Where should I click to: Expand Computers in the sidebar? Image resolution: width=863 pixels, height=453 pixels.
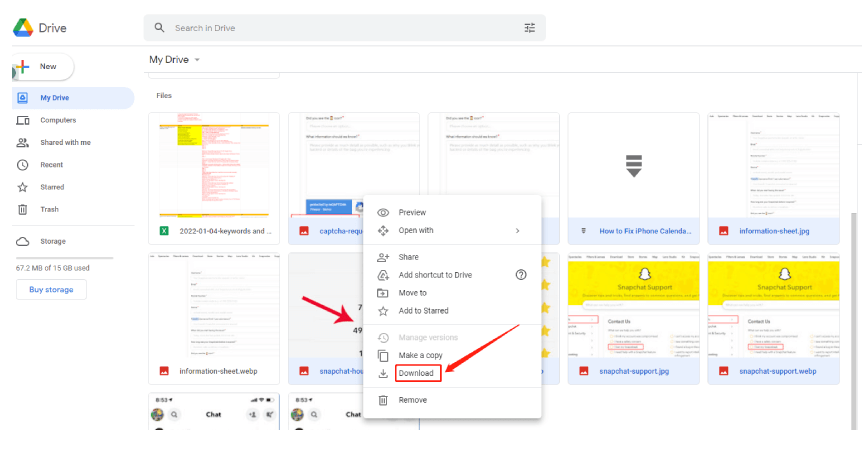(x=58, y=120)
